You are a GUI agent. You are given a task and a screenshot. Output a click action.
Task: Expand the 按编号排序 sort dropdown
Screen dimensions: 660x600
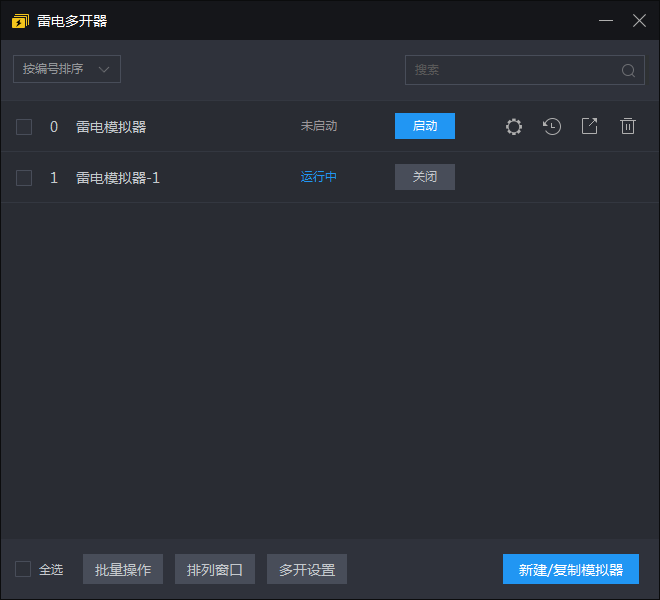pos(67,69)
